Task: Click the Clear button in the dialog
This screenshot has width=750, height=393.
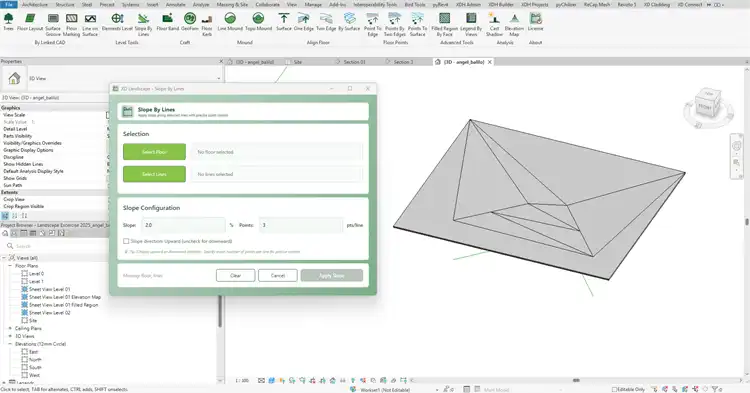Action: point(235,275)
